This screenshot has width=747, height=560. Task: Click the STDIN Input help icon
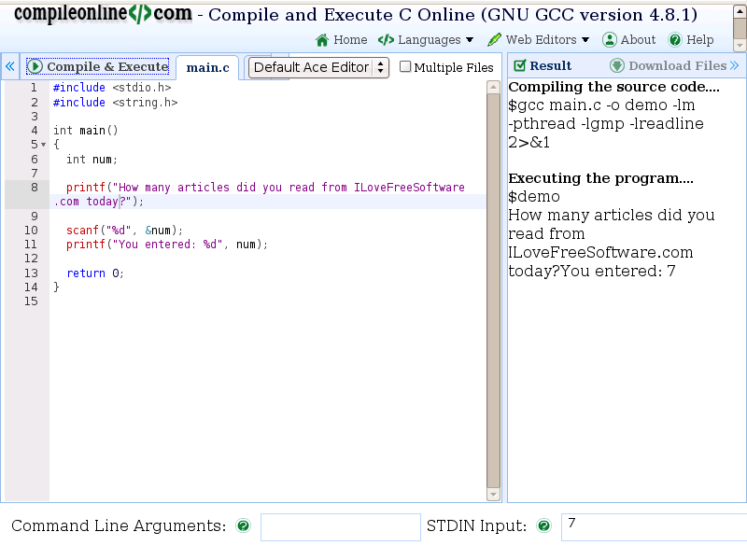pos(543,526)
